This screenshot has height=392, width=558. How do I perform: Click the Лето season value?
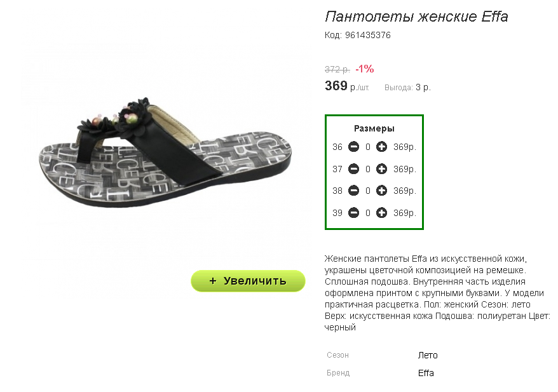[428, 355]
